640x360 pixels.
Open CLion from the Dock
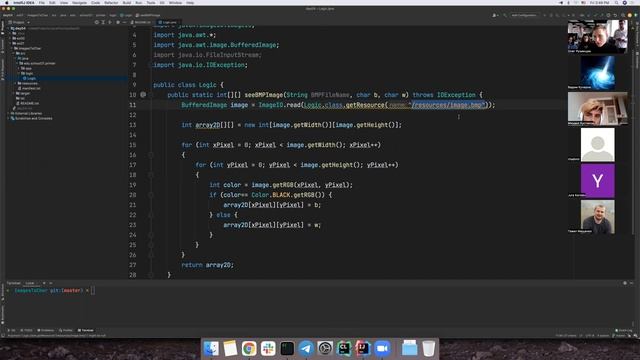tap(344, 348)
